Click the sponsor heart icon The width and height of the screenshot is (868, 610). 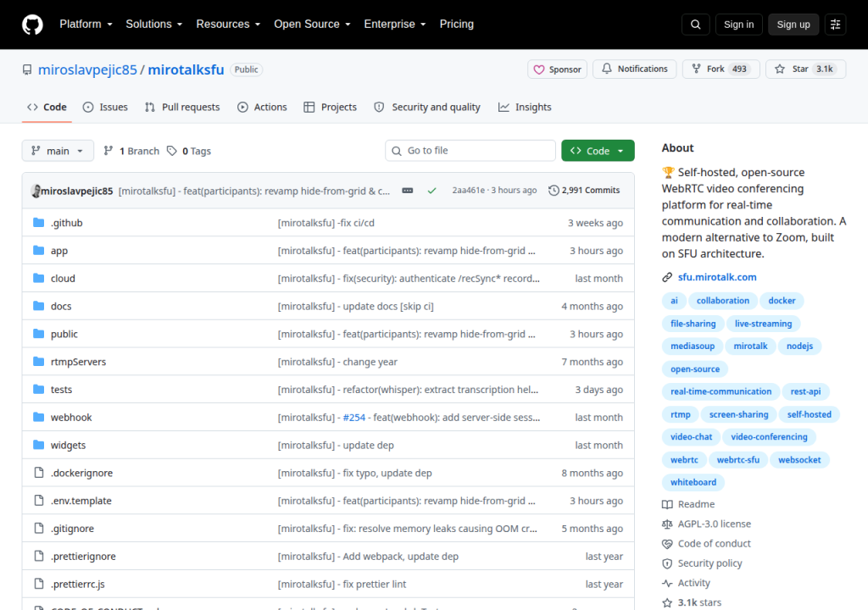click(x=538, y=69)
